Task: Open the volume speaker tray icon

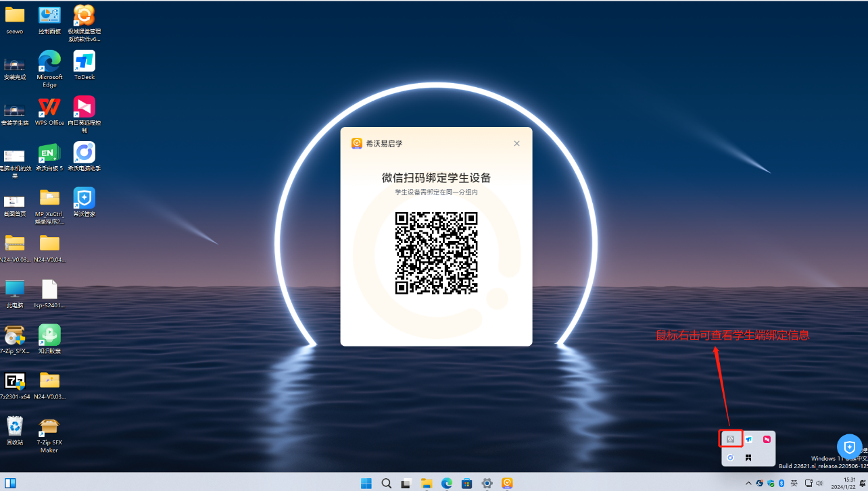Action: coord(819,483)
